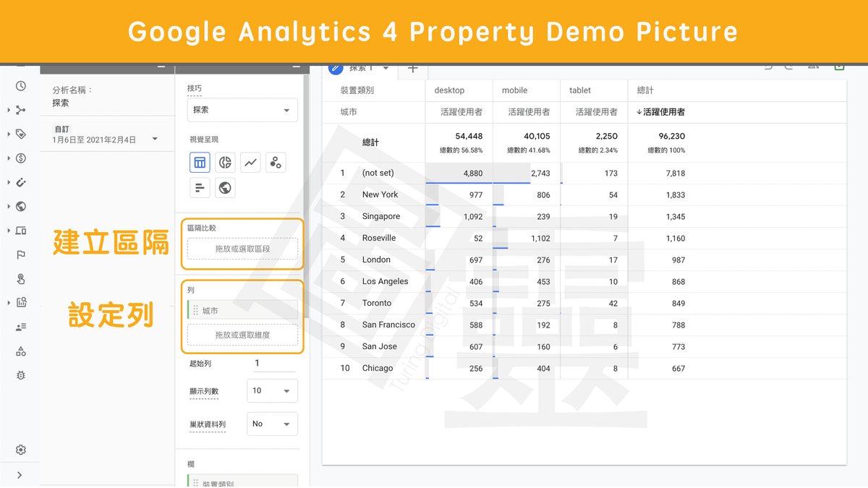This screenshot has height=488, width=868.
Task: Click the settings panel vertical scrollbar
Action: tap(306, 195)
